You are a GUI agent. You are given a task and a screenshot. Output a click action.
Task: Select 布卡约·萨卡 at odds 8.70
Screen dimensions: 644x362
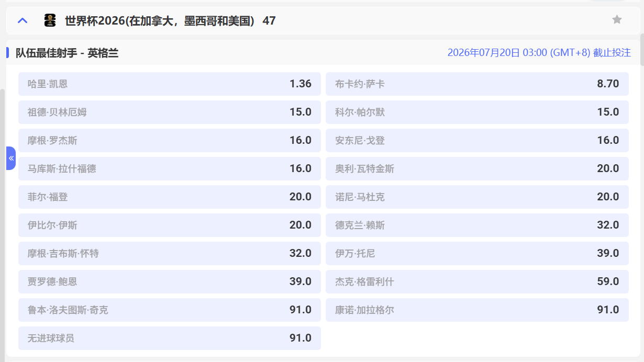click(477, 83)
